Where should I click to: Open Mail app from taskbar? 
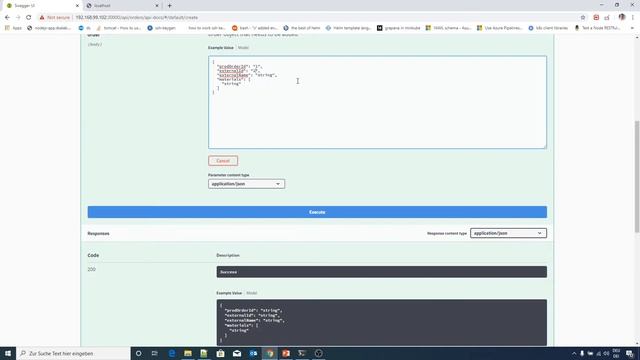(x=237, y=353)
